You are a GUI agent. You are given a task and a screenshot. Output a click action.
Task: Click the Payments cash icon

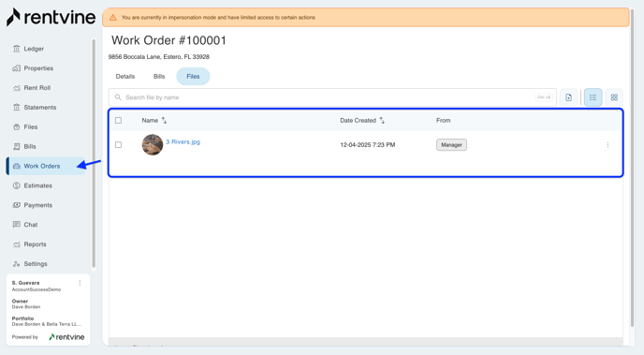tap(17, 205)
